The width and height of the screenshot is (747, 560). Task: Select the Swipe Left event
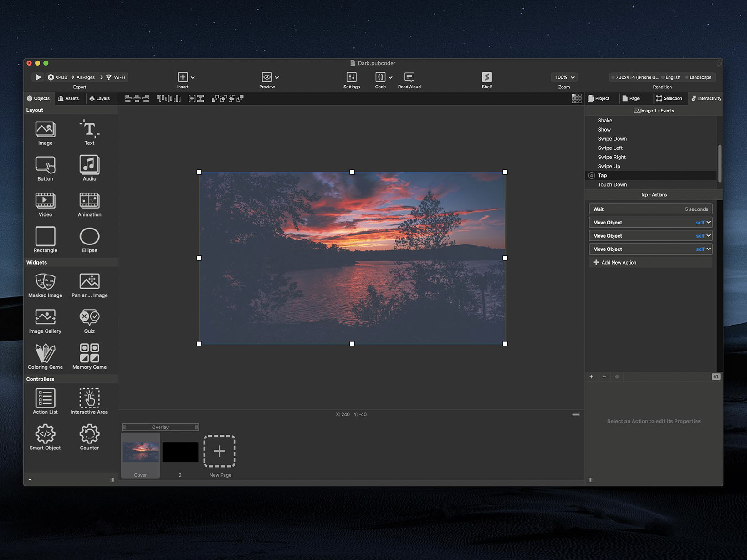click(610, 148)
